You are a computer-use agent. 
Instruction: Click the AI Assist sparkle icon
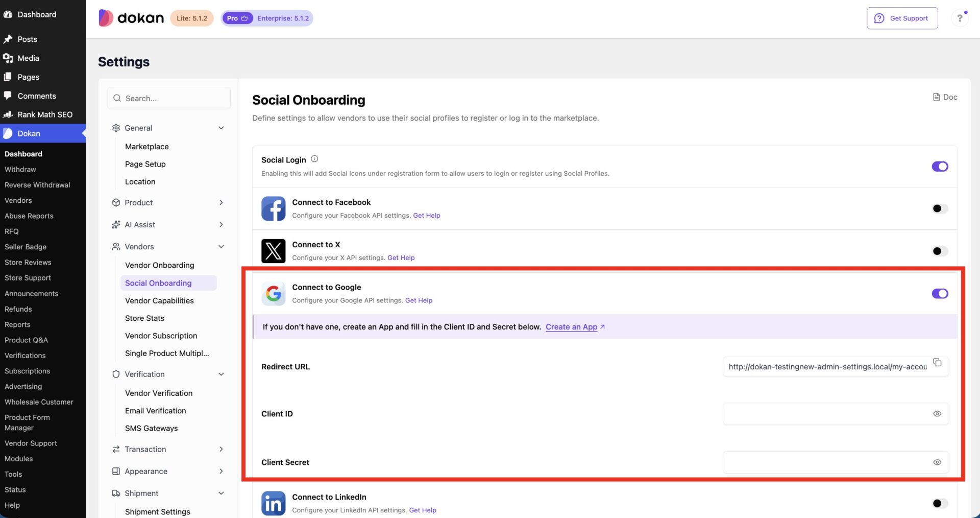[x=116, y=224]
